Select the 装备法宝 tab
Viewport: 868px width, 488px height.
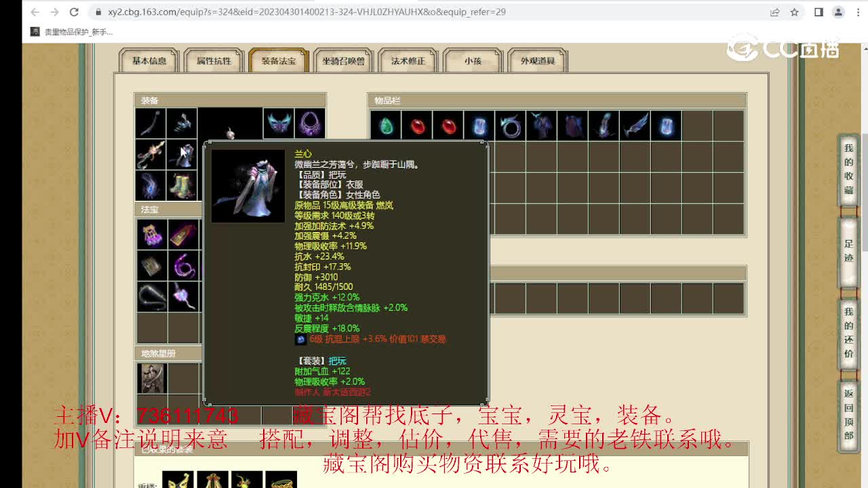(279, 60)
